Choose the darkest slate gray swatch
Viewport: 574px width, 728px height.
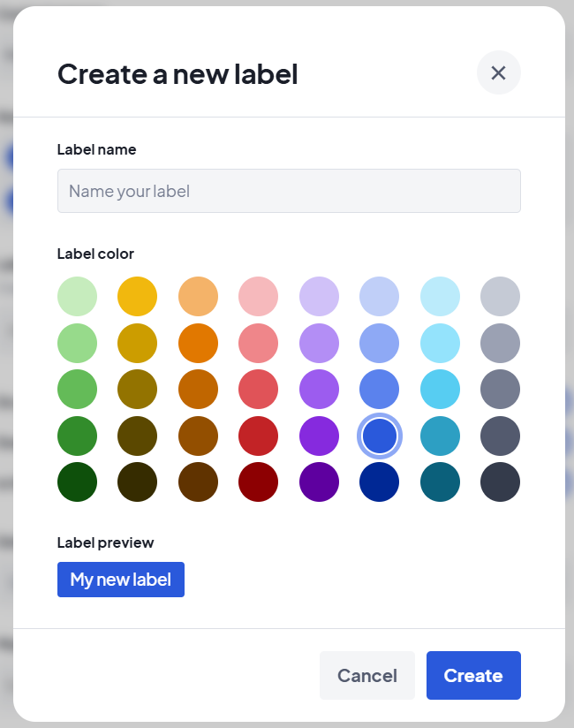(x=500, y=482)
